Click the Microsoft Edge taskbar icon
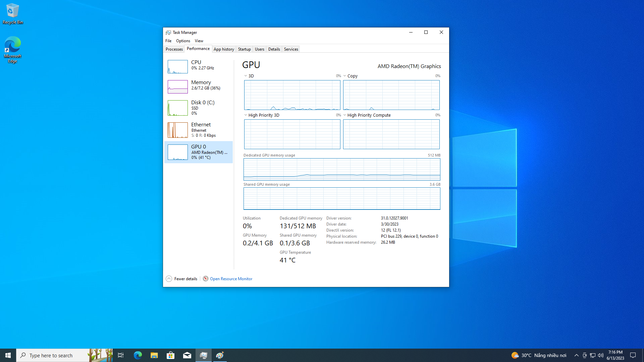The width and height of the screenshot is (644, 362). 138,355
